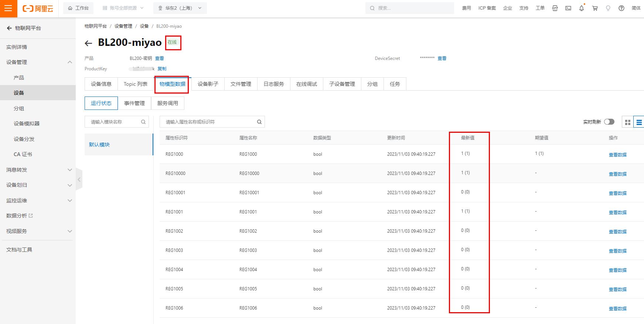The width and height of the screenshot is (644, 324).
Task: Click the property search magnifier icon
Action: (x=259, y=122)
